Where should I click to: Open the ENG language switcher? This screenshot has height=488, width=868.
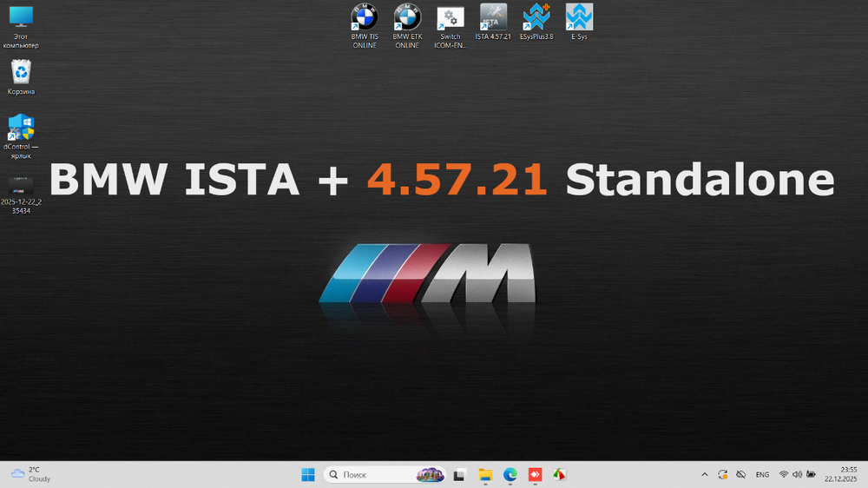pos(762,475)
